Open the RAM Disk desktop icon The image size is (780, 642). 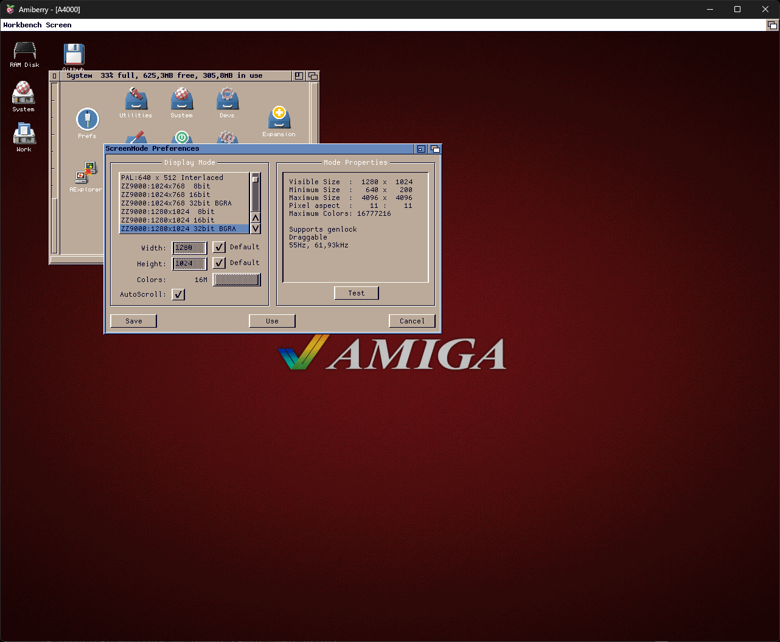25,55
